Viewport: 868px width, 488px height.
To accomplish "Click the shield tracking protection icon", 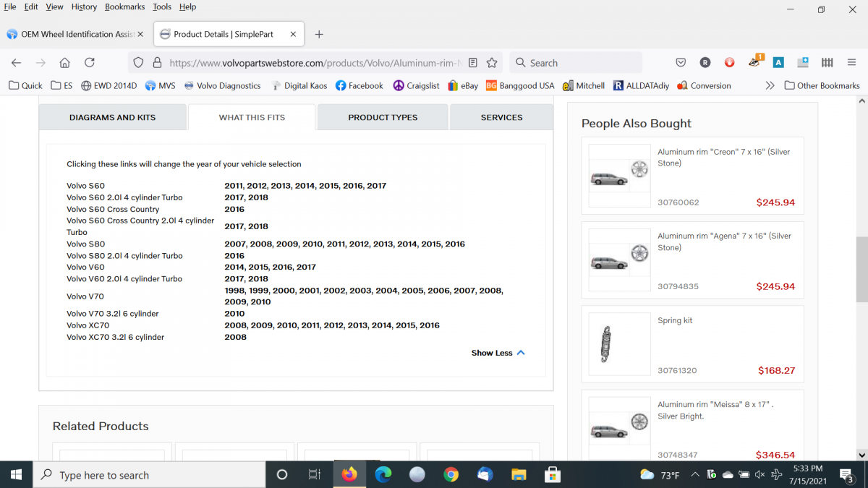I will pyautogui.click(x=139, y=63).
